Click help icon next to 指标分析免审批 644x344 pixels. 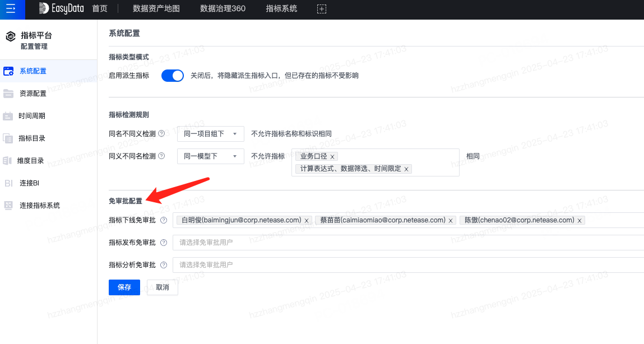164,265
